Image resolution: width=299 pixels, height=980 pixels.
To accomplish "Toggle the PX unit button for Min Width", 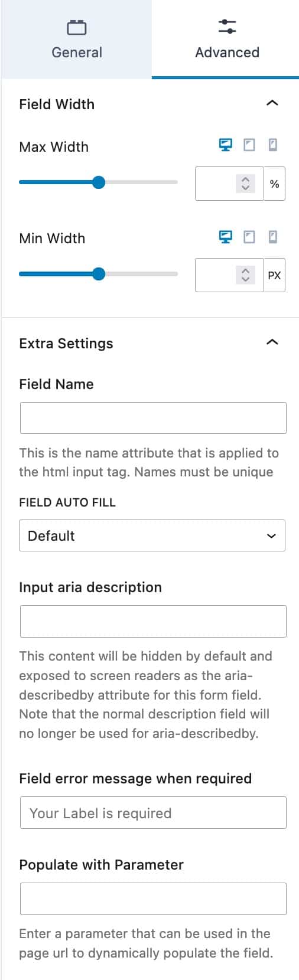I will [x=274, y=275].
